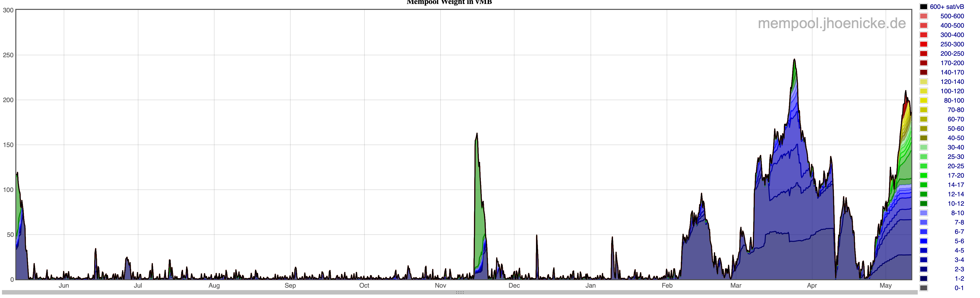Select the 14-17 legend label

click(x=955, y=185)
